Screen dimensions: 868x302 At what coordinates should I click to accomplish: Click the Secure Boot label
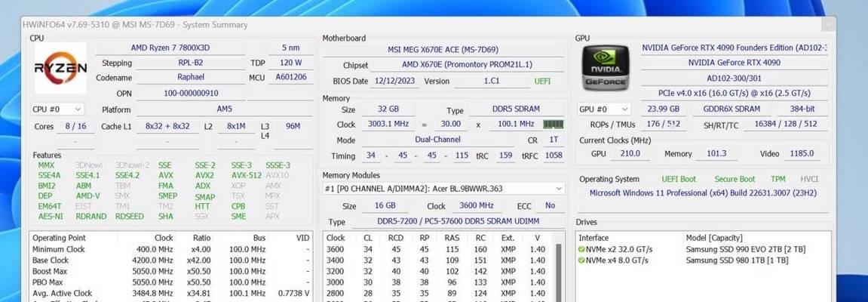tap(735, 179)
